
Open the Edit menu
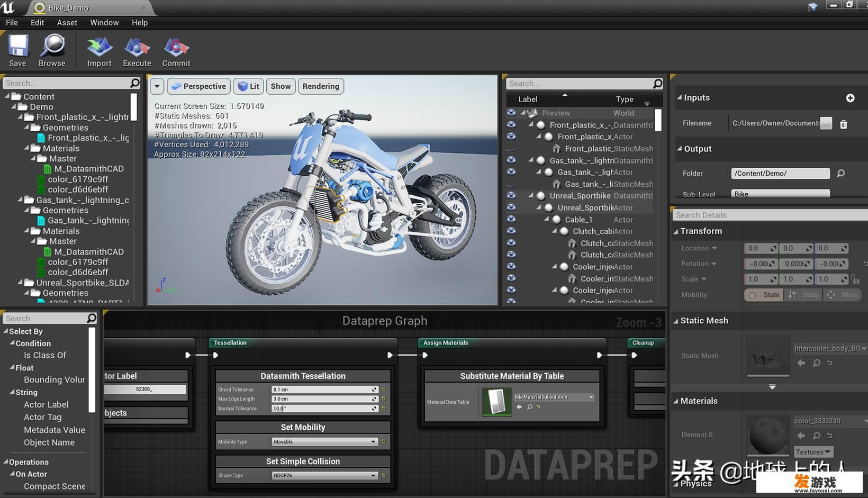click(37, 23)
